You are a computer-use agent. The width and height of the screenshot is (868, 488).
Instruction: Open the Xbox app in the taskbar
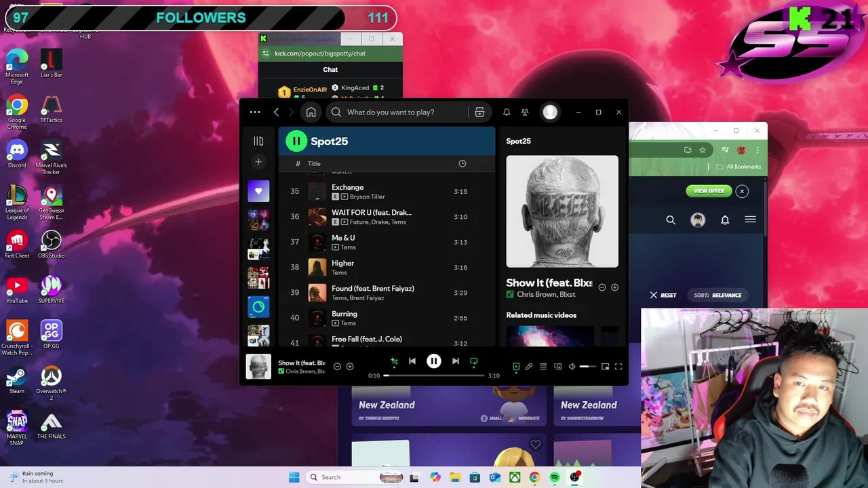pos(515,477)
